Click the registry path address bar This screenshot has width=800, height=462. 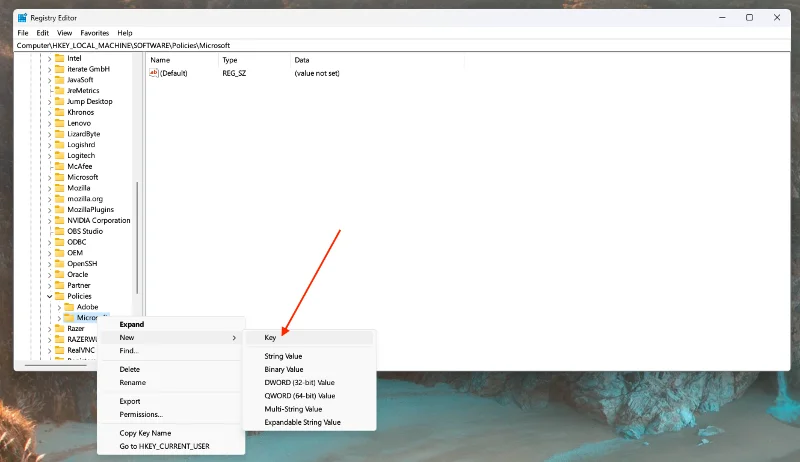pos(402,45)
